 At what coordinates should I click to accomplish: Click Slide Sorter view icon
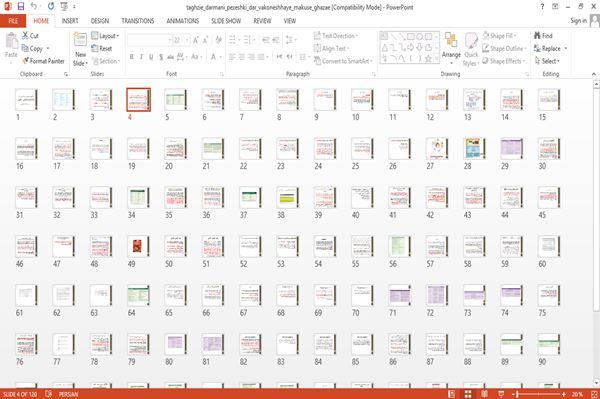[x=468, y=394]
